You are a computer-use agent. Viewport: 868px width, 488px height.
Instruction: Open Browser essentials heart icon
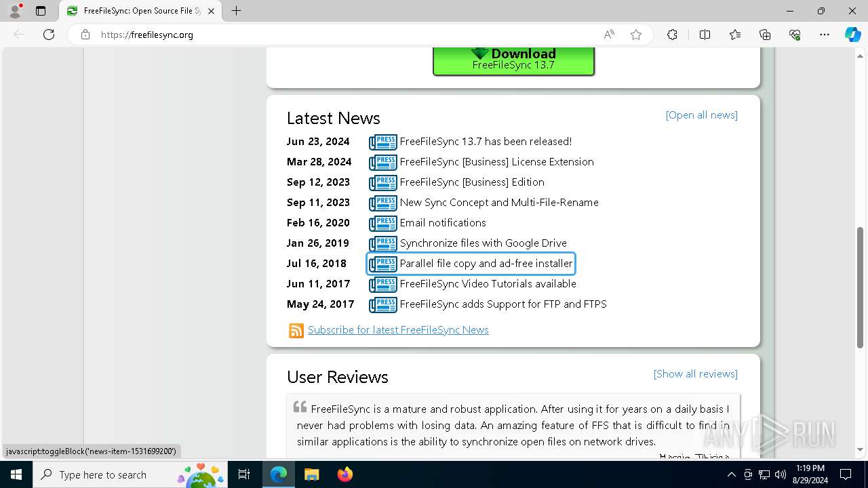(x=795, y=35)
